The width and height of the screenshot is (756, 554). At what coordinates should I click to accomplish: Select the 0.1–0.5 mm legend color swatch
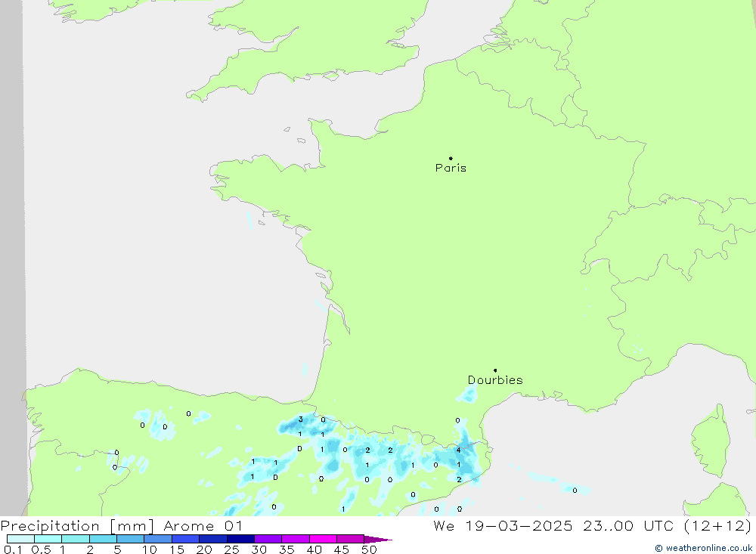point(20,539)
